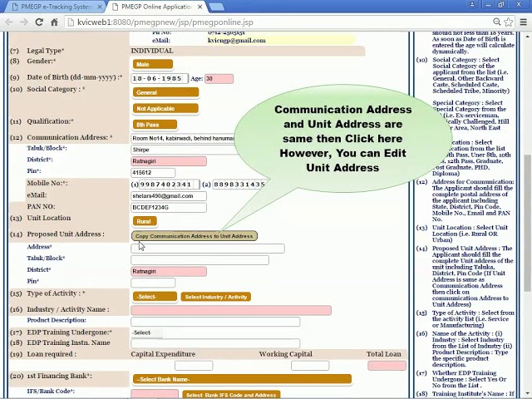The width and height of the screenshot is (532, 399).
Task: Click EDP Training Instn. Name field
Action: (x=215, y=343)
